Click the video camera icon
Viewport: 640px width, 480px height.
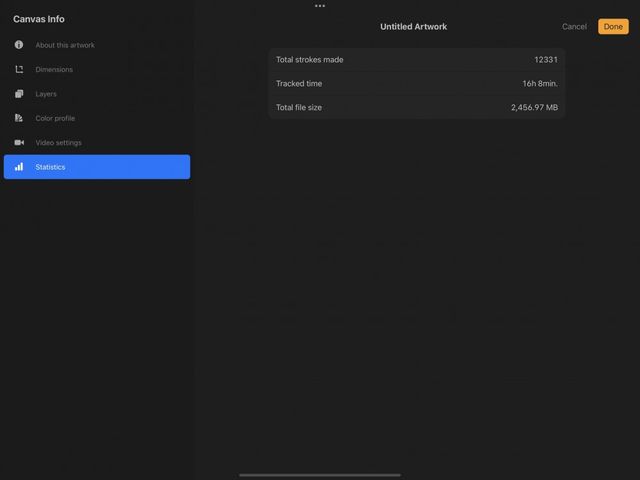(19, 142)
